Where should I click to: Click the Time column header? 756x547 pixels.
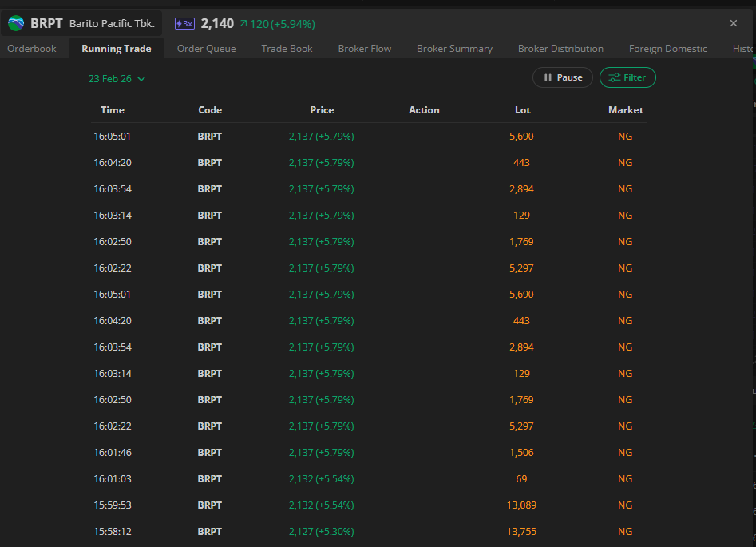[113, 110]
